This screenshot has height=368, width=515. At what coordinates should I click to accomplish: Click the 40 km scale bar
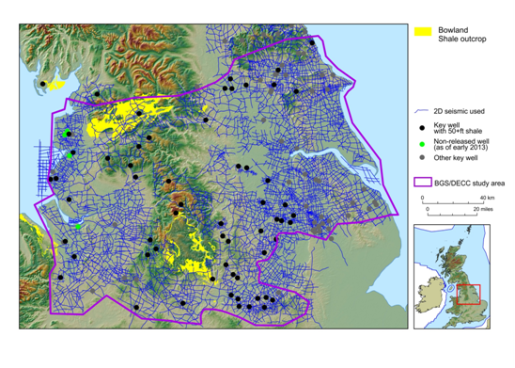(454, 200)
